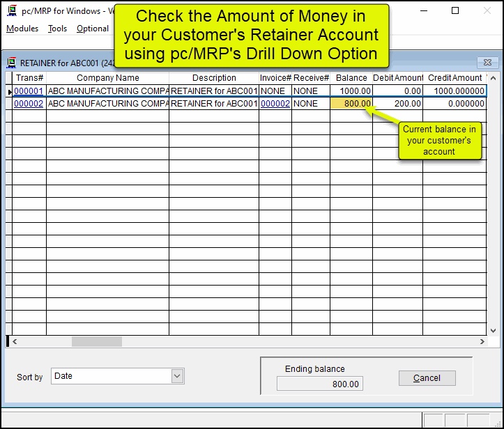
Task: Select the 1000.000000 credit amount cell
Action: (455, 91)
